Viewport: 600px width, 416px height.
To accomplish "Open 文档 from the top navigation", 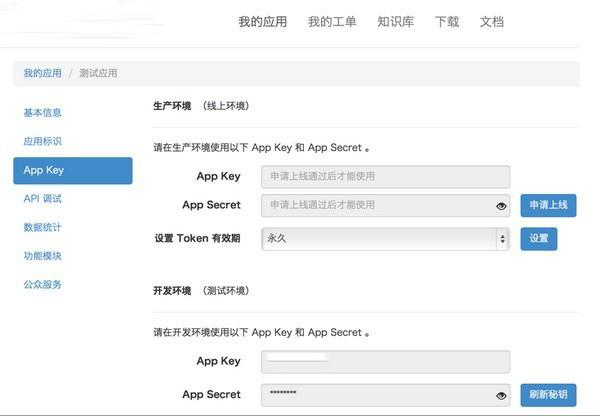I will (x=492, y=21).
